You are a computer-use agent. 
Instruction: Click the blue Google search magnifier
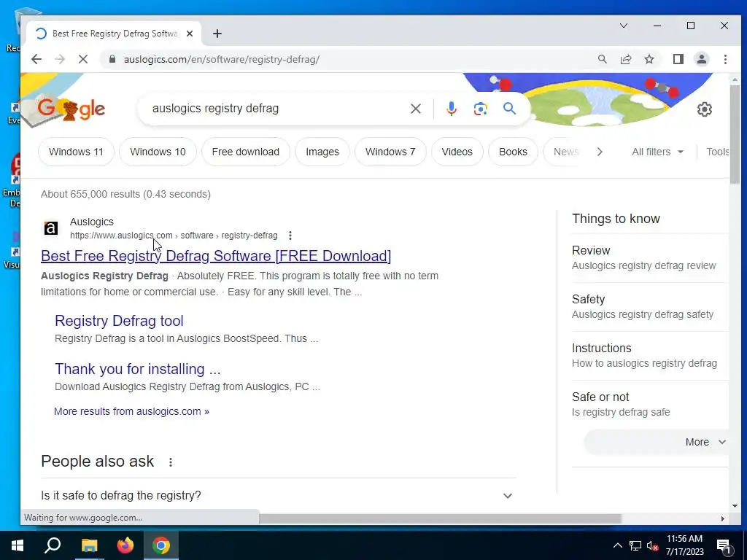[x=509, y=109]
